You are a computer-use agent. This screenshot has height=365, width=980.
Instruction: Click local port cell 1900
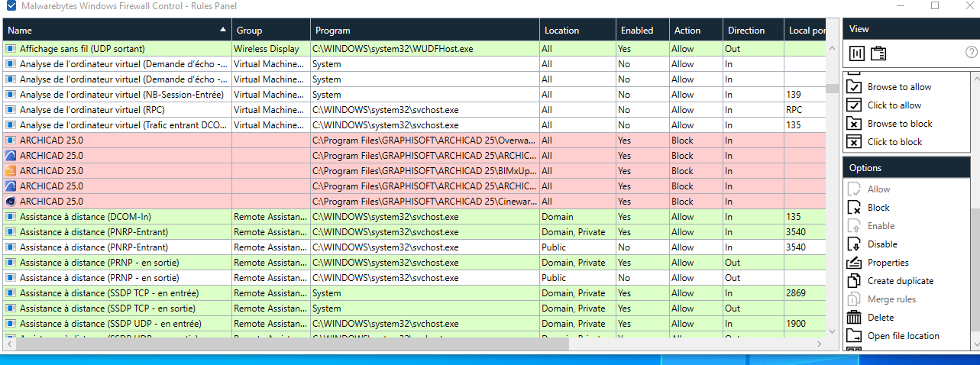[805, 324]
